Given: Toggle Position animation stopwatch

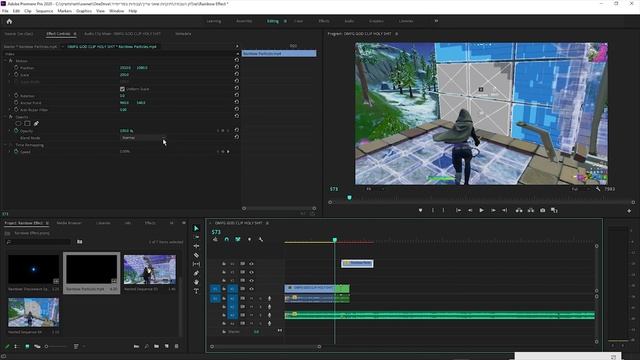Looking at the screenshot, I should pyautogui.click(x=16, y=67).
